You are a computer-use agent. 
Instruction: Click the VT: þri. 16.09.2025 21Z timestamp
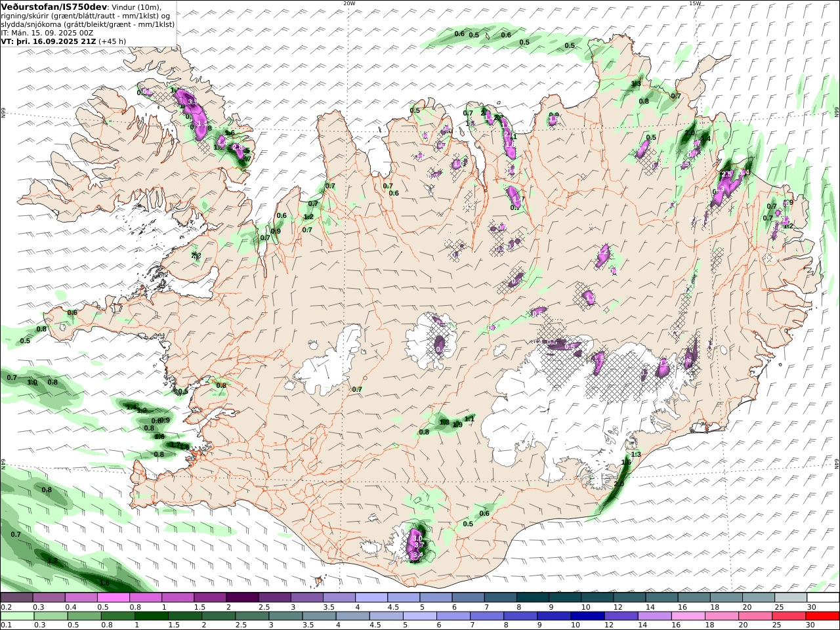tap(49, 41)
